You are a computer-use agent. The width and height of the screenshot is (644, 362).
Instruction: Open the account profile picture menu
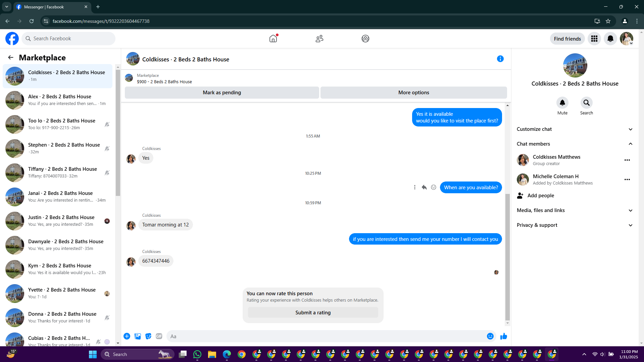(627, 39)
